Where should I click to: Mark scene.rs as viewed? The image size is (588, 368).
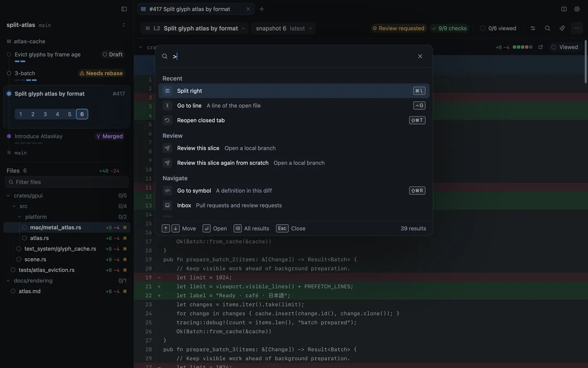pyautogui.click(x=19, y=259)
